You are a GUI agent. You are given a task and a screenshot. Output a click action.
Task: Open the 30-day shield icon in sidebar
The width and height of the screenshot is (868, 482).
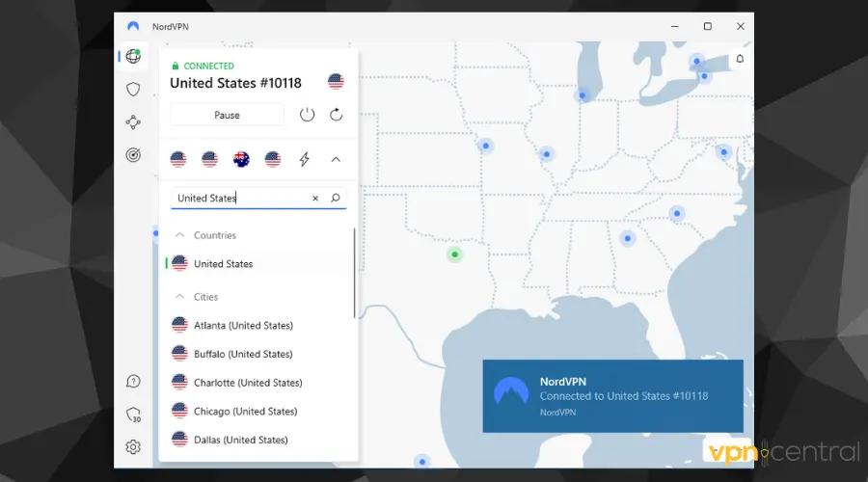(x=133, y=415)
